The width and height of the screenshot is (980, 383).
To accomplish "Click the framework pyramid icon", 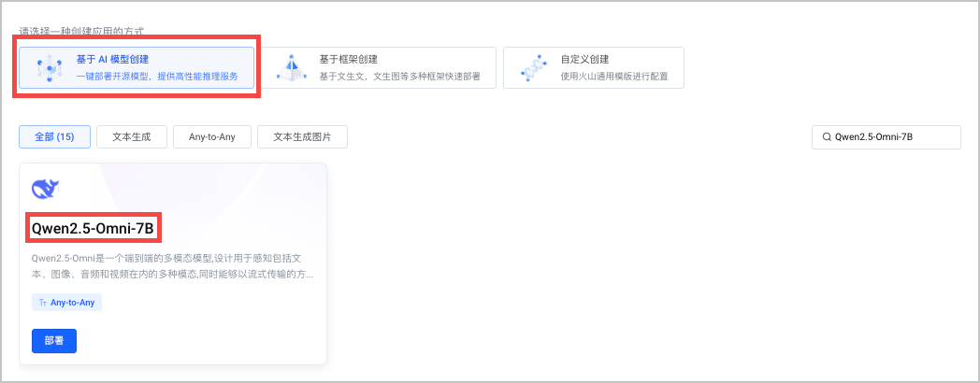I will (x=290, y=67).
